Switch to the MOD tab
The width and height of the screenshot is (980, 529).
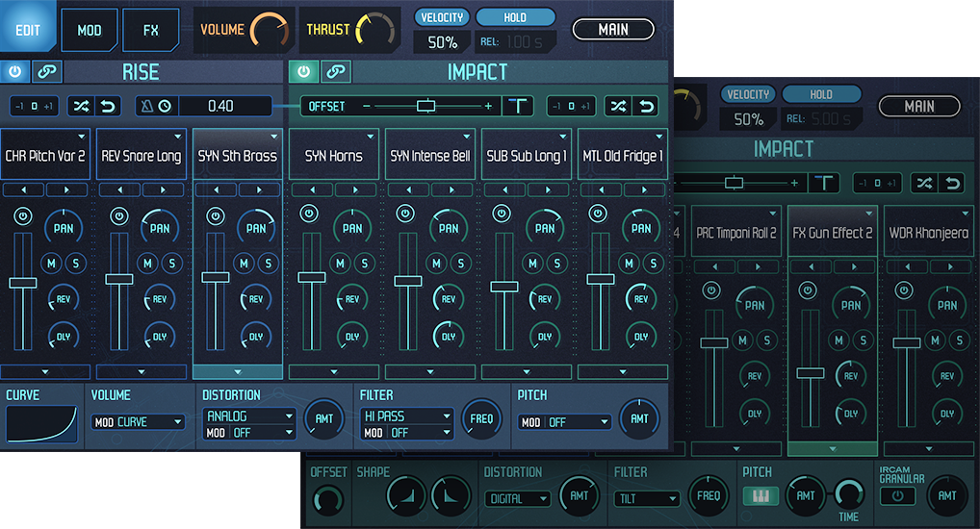[90, 30]
